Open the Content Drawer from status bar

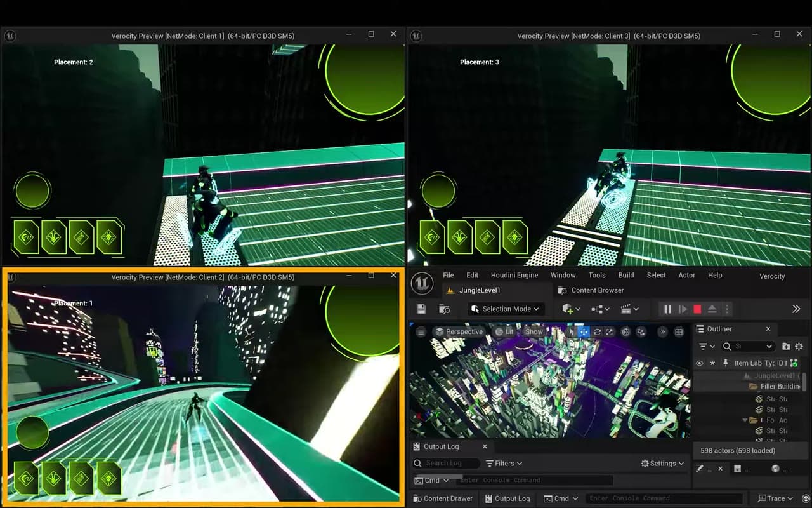pyautogui.click(x=443, y=498)
